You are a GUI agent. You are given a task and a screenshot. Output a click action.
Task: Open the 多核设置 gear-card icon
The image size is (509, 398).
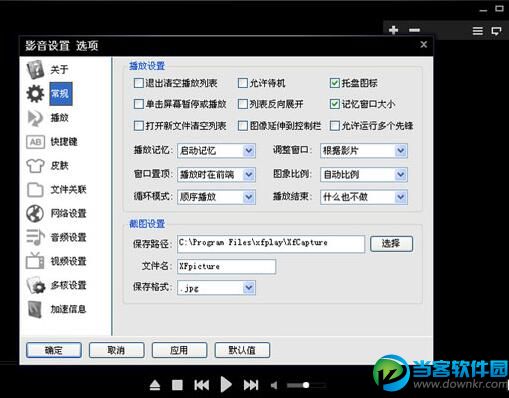[x=36, y=285]
